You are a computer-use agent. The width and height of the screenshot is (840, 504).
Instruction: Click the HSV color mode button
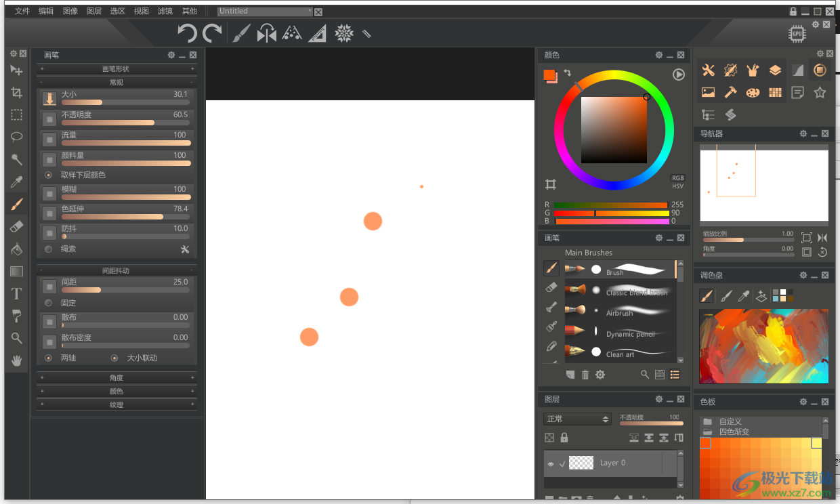677,186
